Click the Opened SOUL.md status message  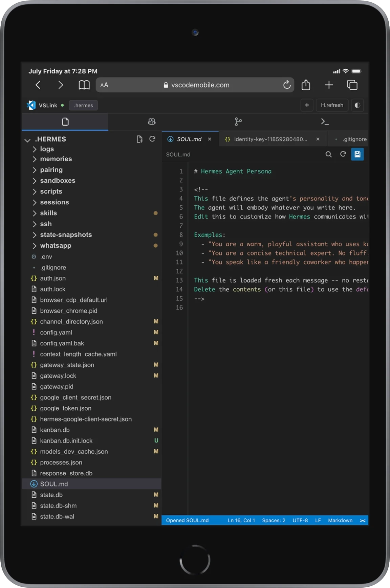[x=187, y=520]
